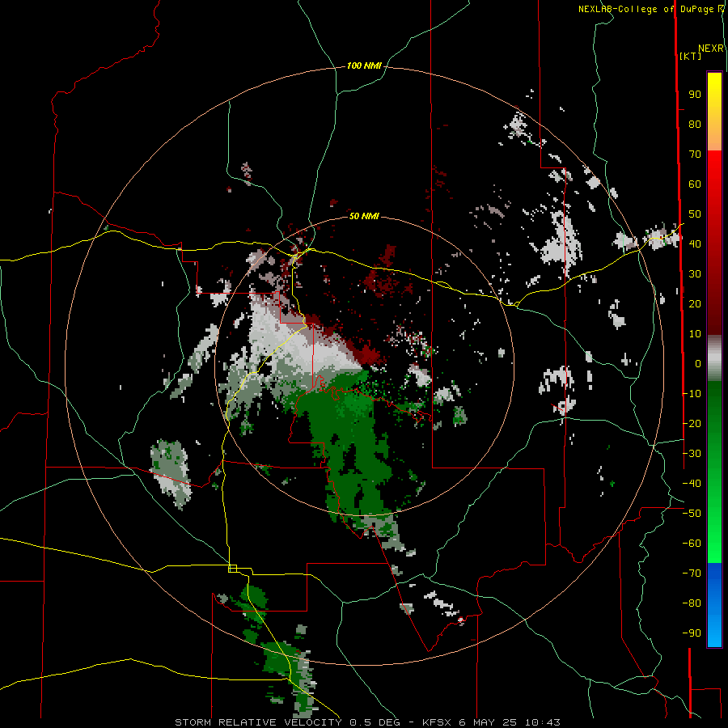Viewport: 728px width, 728px height.
Task: Click the legend value "-80"
Action: pos(692,603)
